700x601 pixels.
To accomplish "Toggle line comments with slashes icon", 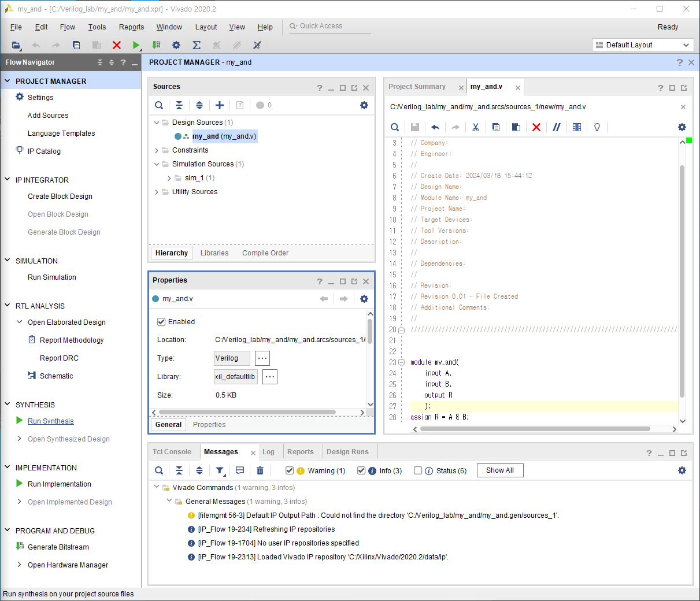I will click(x=557, y=127).
